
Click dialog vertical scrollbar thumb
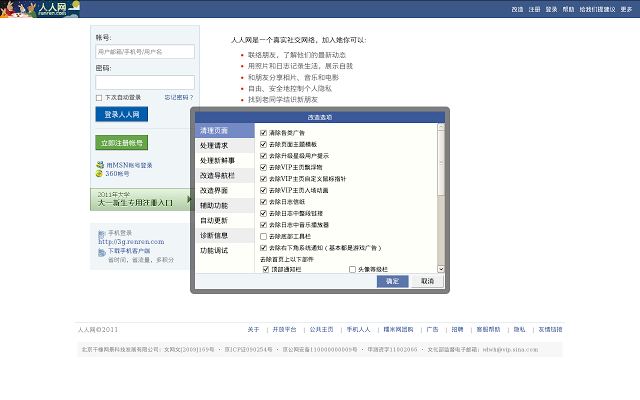click(x=441, y=163)
